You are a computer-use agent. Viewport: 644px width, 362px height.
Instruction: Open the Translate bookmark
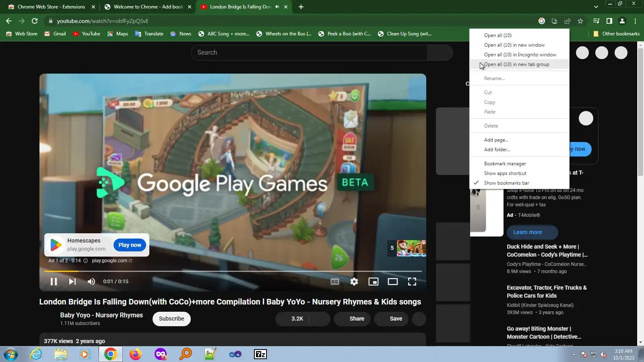149,34
